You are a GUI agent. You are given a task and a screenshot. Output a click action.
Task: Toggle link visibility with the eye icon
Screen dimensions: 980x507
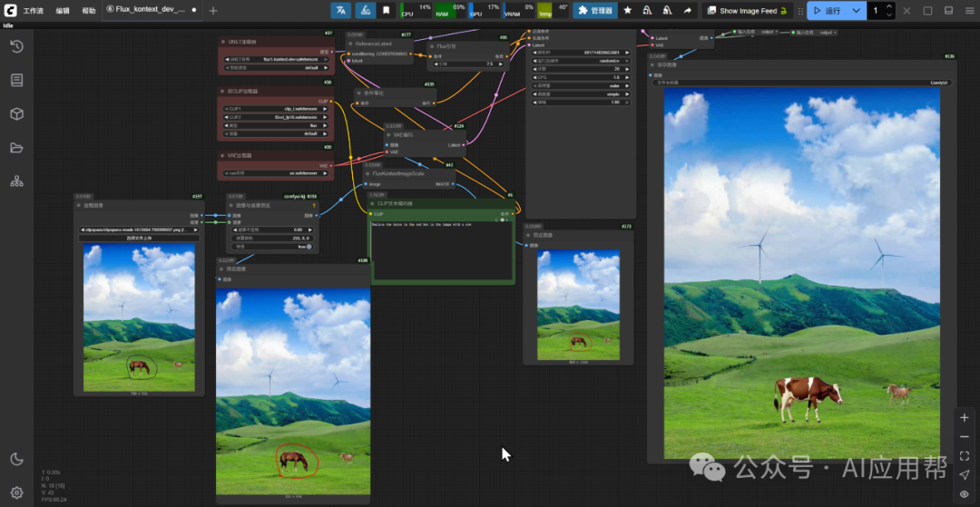[x=964, y=494]
